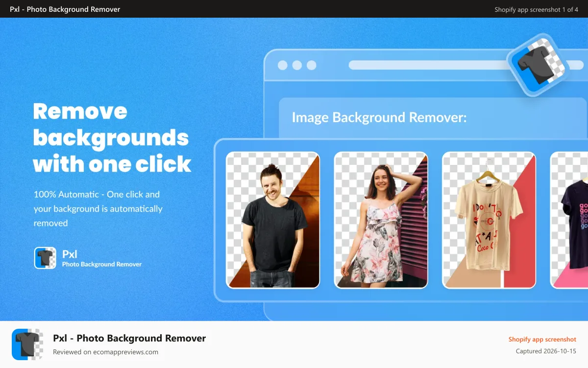Click 'Shopify app screenshot 1 of 4' label
Screen dimensions: 588x368
pos(537,9)
